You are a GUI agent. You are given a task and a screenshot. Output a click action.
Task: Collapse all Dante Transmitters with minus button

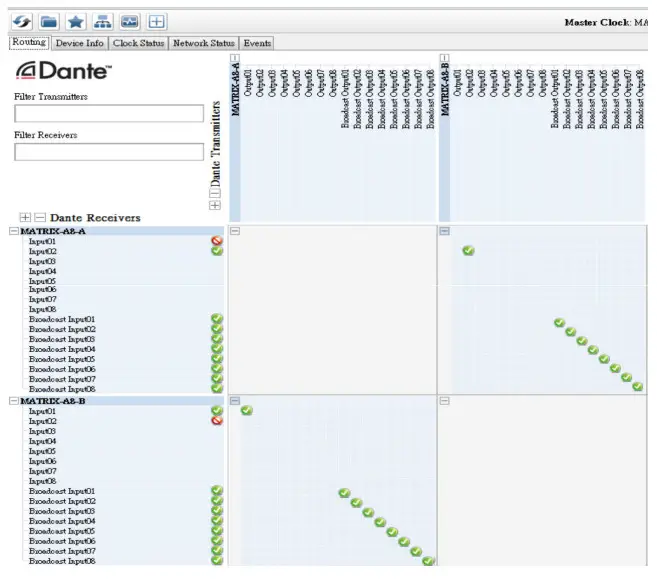click(215, 193)
